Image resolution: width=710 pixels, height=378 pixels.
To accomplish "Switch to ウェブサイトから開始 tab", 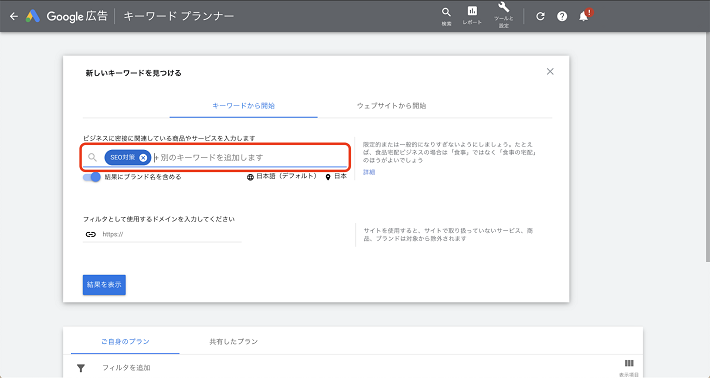I will point(391,106).
